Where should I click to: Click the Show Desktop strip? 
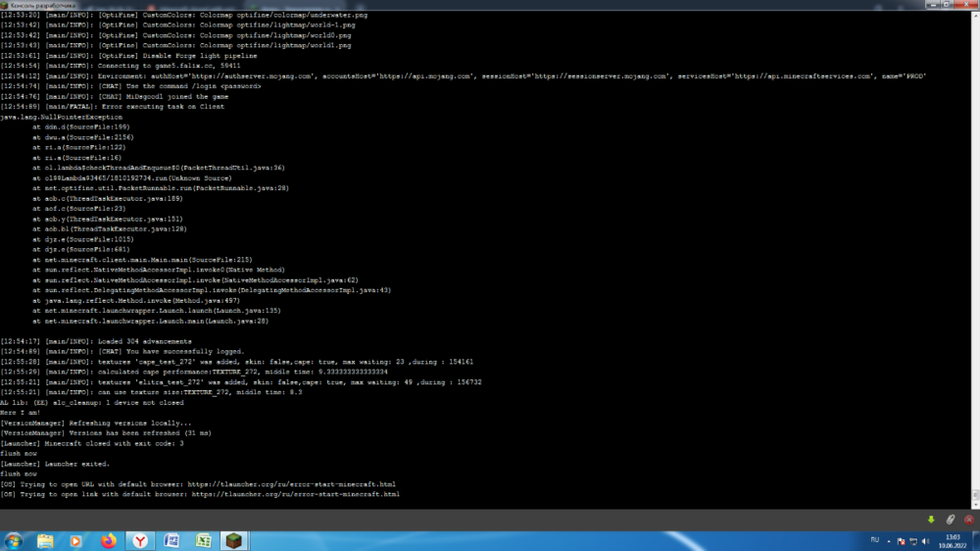977,541
